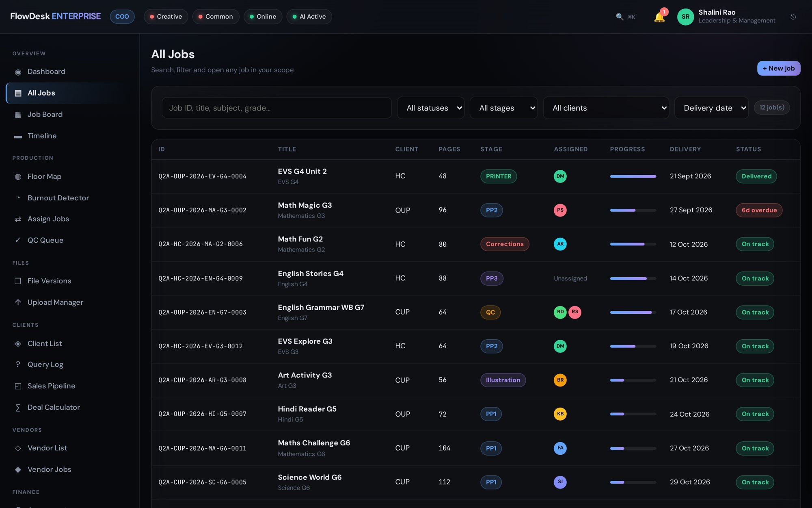812x508 pixels.
Task: Click the refresh icon beside user profile
Action: [793, 17]
